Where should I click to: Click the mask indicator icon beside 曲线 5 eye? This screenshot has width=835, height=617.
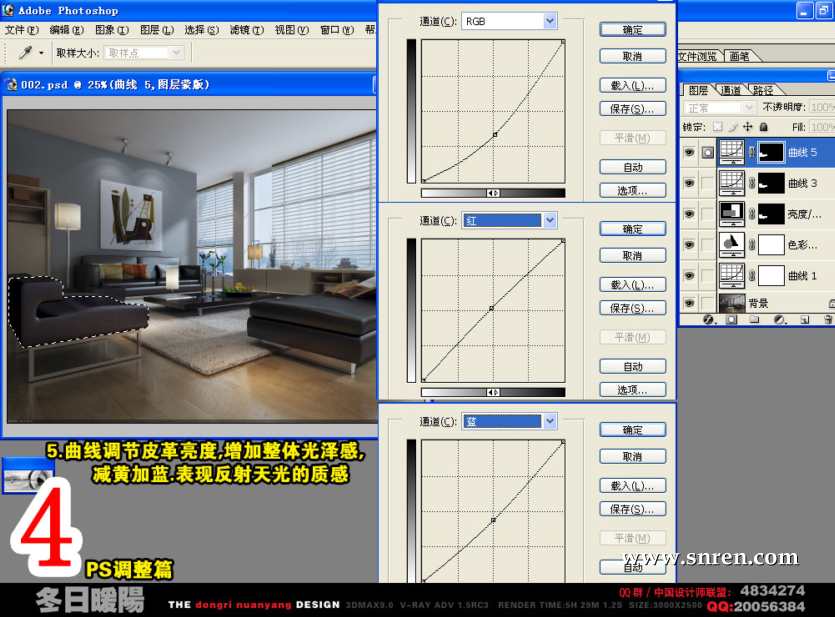pos(707,153)
